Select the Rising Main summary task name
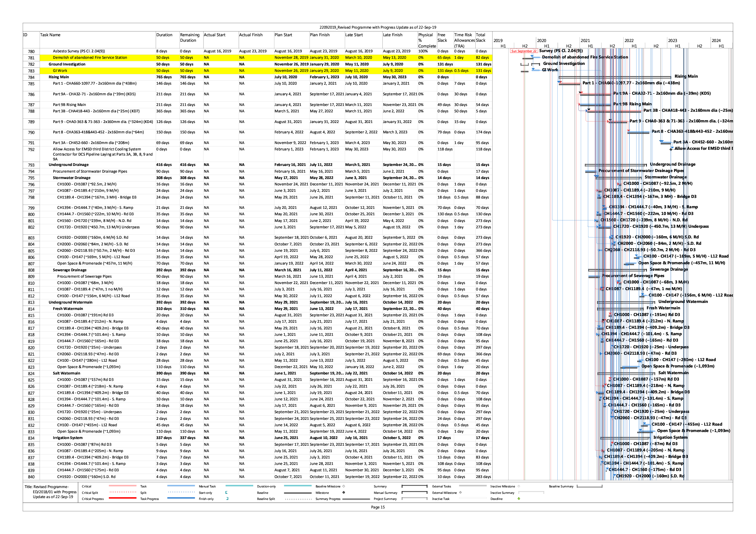Viewport: 756px width, 534px height. 59,77
